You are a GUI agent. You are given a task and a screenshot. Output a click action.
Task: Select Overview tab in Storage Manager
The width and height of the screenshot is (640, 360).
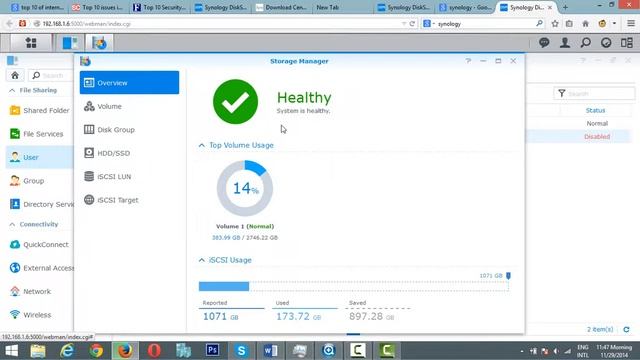(x=129, y=82)
